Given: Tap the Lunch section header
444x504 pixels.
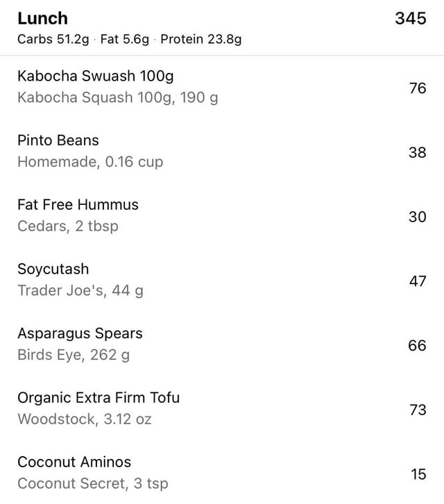Looking at the screenshot, I should [x=42, y=18].
